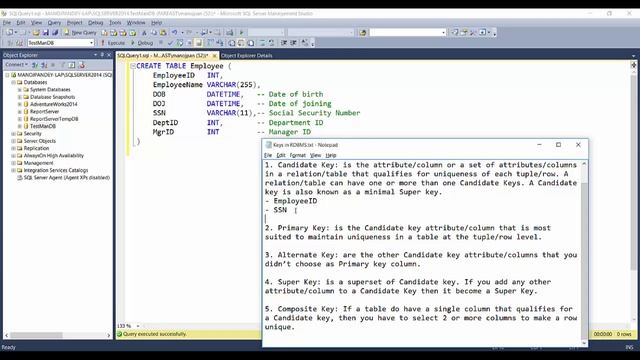Screen dimensions: 640x360
Task: Select the Management folder in Object Explorer
Action: pos(38,163)
